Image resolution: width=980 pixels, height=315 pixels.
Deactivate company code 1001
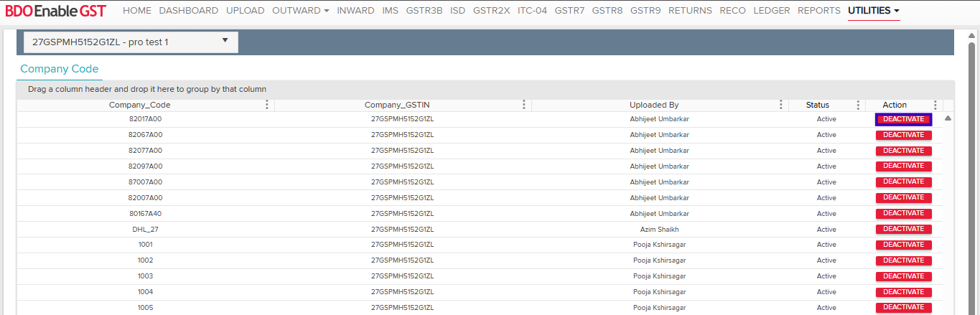(x=903, y=245)
